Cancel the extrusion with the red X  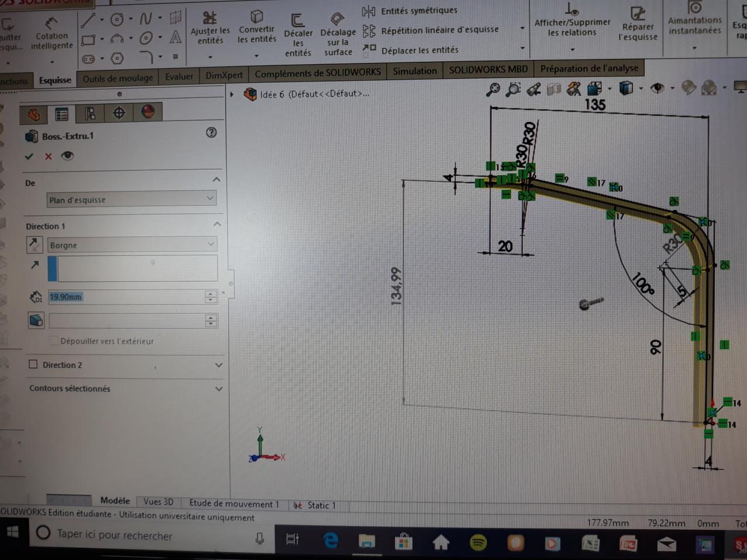48,156
